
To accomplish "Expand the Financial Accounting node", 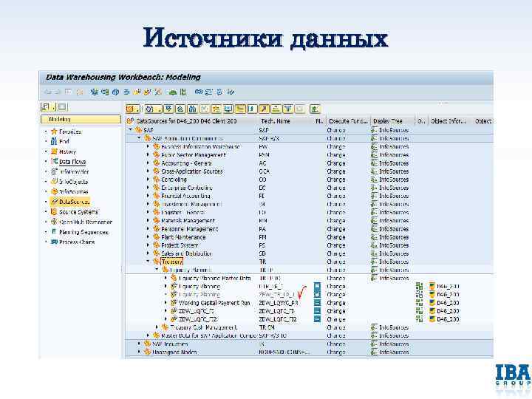I will click(x=148, y=196).
